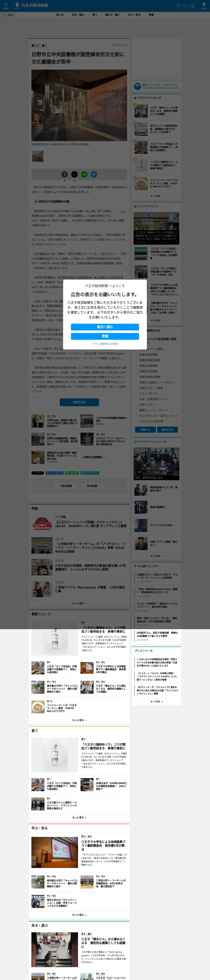The image size is (210, 980).
Task: Open the 特集 navigation tab
Action: tap(151, 15)
